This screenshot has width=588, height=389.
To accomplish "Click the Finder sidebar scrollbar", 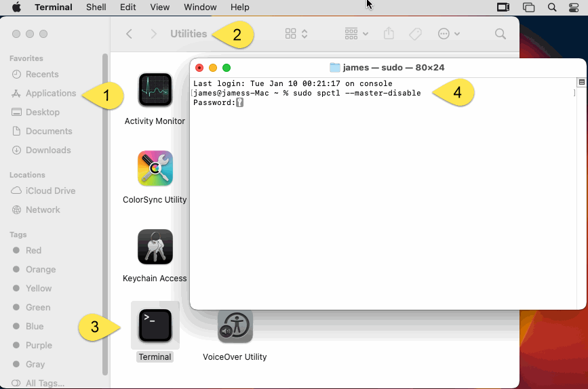I will pyautogui.click(x=105, y=214).
